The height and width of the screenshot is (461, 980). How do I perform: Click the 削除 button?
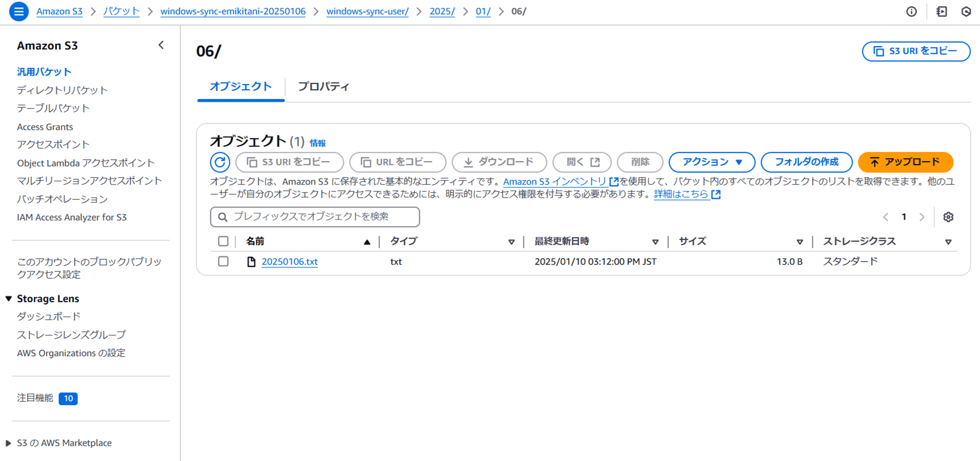(640, 162)
